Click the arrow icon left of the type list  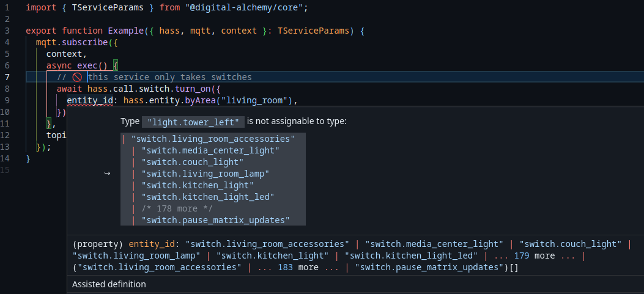pos(107,174)
